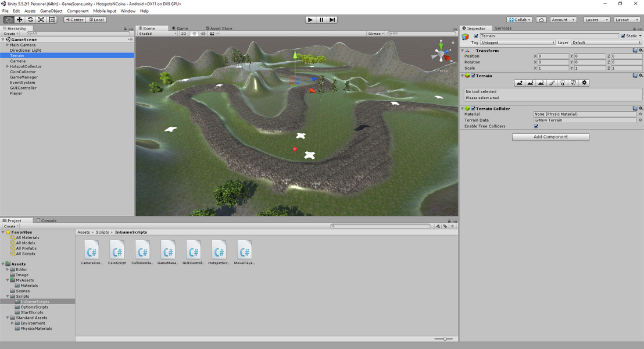Choose the Paint Texture brush tool
The image size is (644, 349).
(x=552, y=83)
